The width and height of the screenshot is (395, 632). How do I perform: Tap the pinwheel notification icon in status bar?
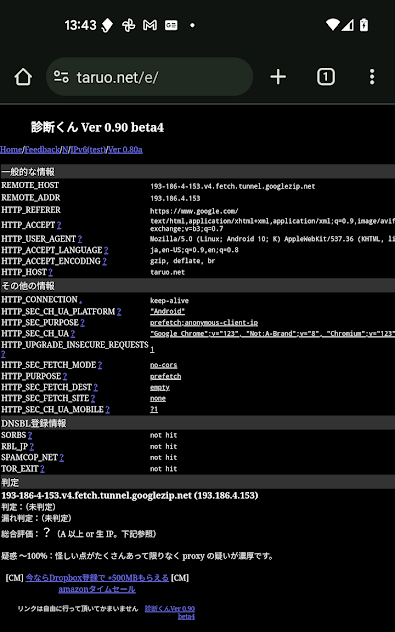pyautogui.click(x=129, y=25)
